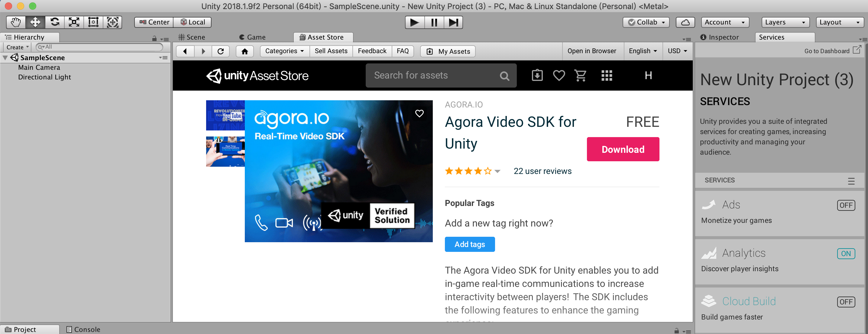Image resolution: width=868 pixels, height=334 pixels.
Task: Toggle the Cloud Build OFF switch
Action: coord(846,302)
